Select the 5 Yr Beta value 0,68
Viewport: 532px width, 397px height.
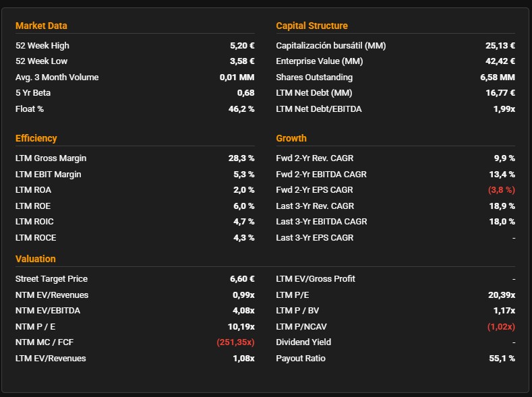[245, 93]
